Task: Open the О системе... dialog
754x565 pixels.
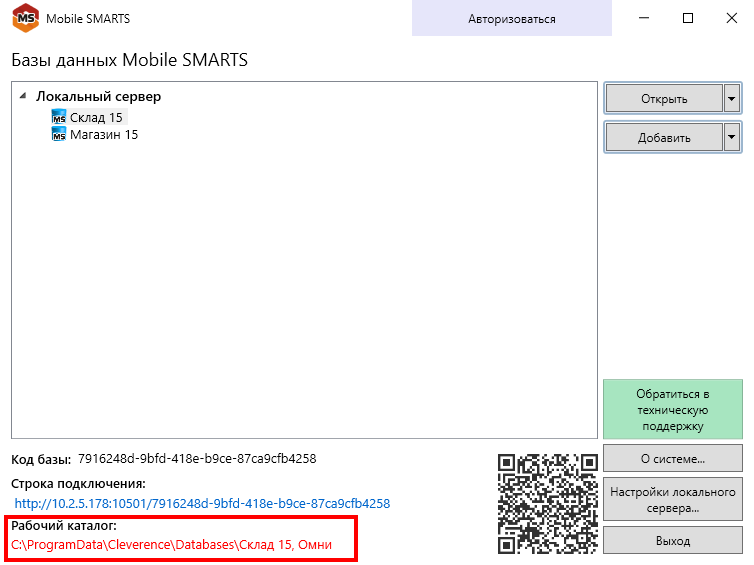Action: tap(673, 458)
